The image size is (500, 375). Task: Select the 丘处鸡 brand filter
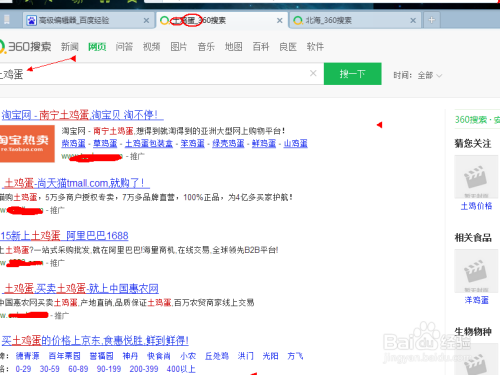coord(217,356)
